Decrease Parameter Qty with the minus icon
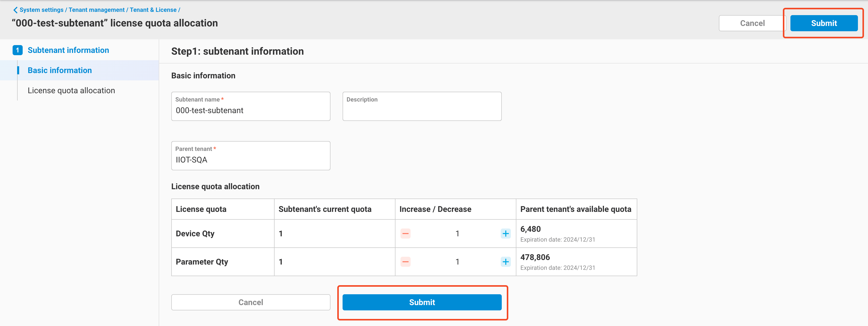This screenshot has height=326, width=868. coord(405,262)
